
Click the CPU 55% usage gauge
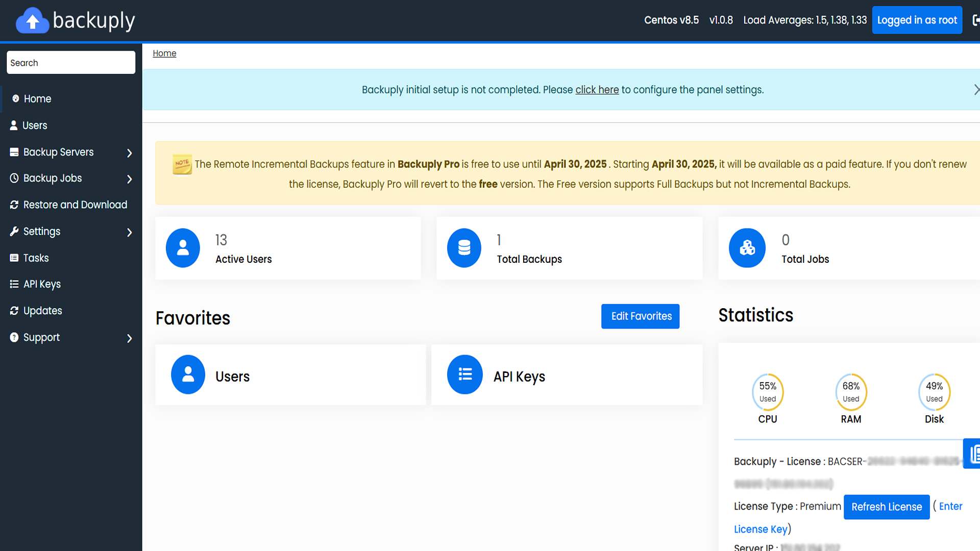[767, 392]
